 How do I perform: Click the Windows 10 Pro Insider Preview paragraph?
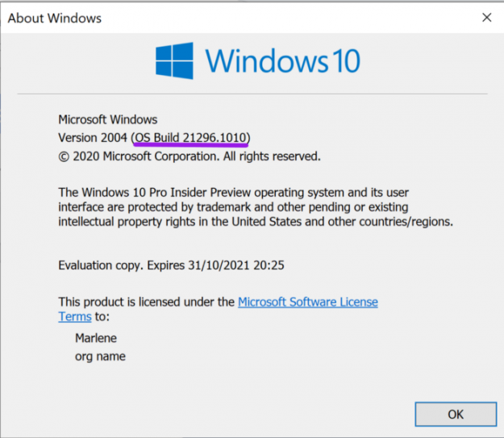click(256, 207)
